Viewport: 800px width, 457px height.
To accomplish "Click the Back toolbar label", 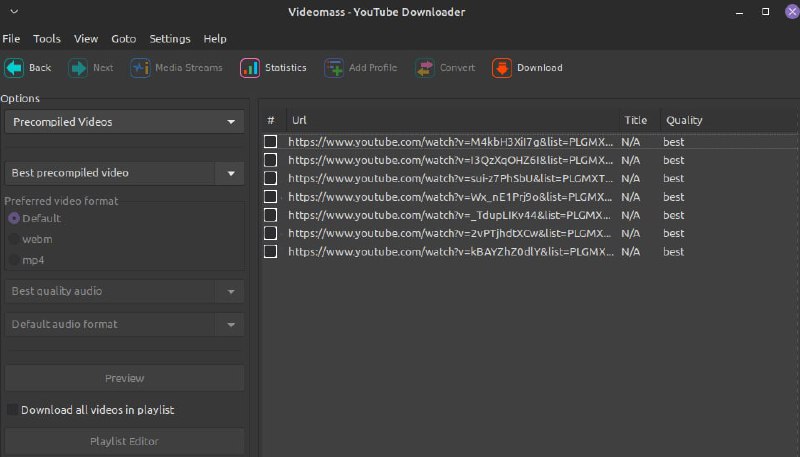I will click(x=40, y=68).
